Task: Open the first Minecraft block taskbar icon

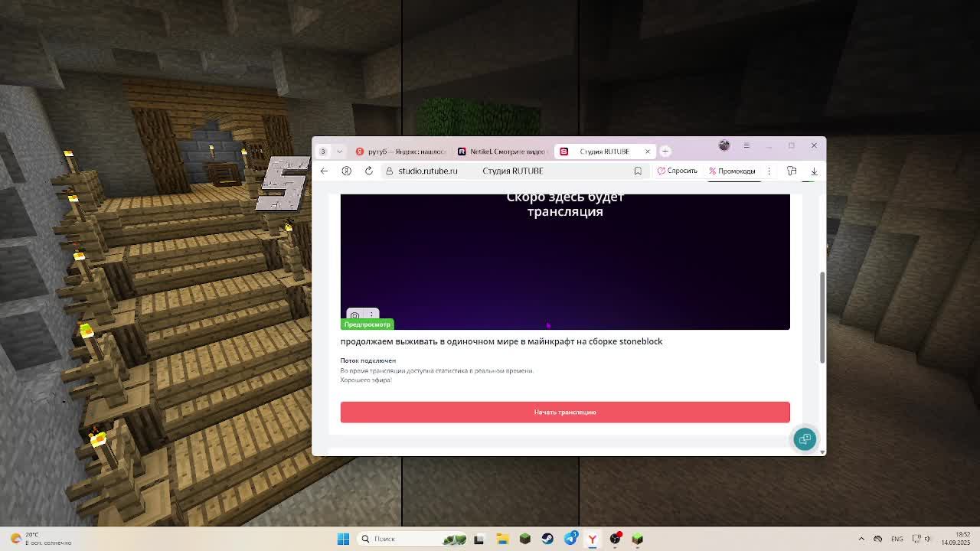Action: click(524, 539)
